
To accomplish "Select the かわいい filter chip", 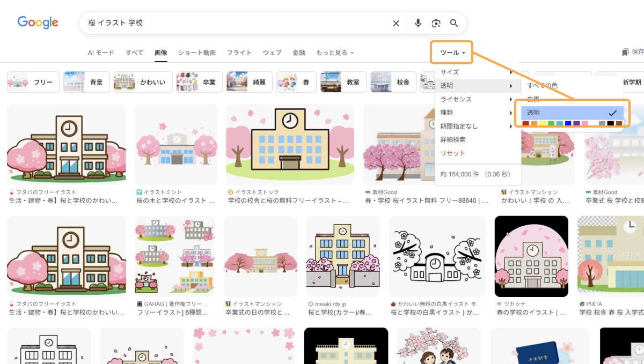I will pyautogui.click(x=143, y=82).
